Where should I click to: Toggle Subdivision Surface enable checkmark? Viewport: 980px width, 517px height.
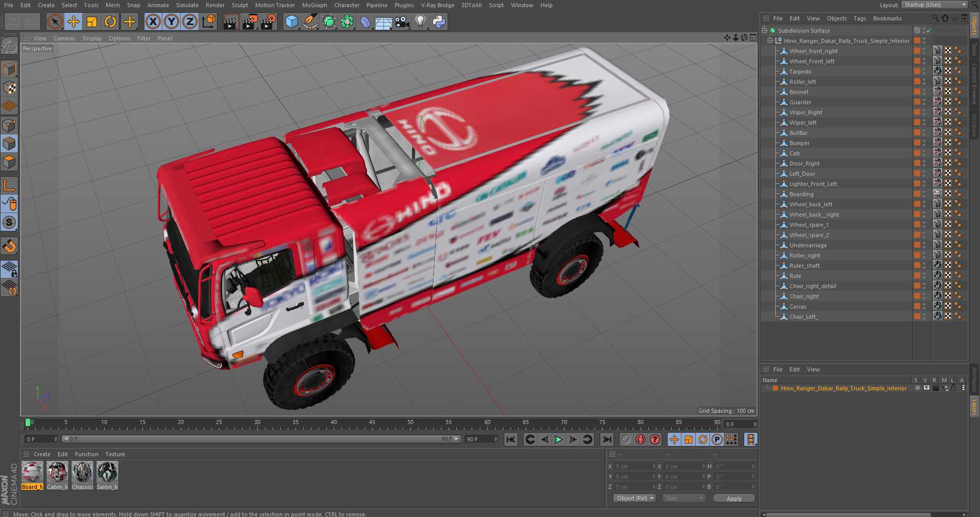click(x=929, y=31)
